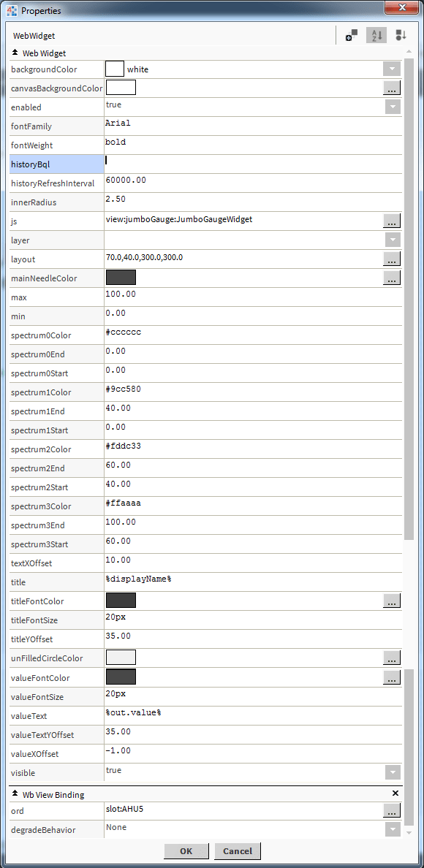
Task: Click the valueFontColor swatch
Action: (x=121, y=677)
